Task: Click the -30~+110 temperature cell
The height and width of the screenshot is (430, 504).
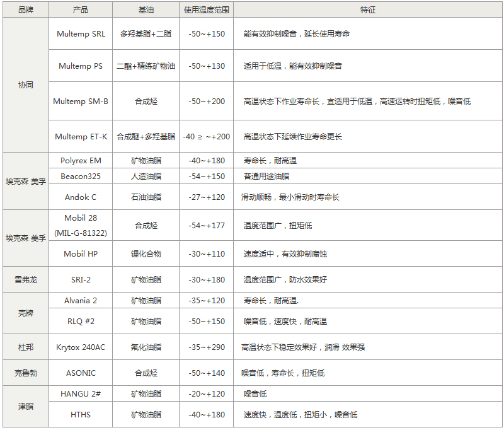Action: [207, 253]
